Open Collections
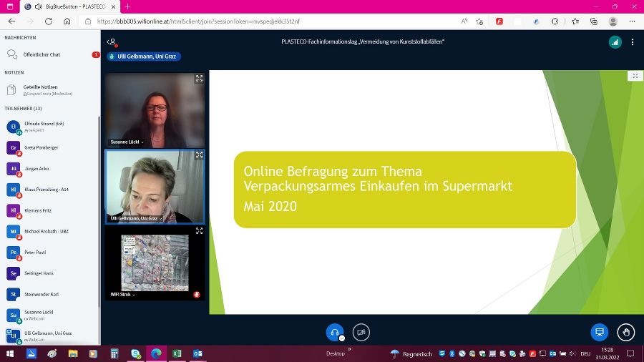Viewport: 644px width, 362px height. [593, 21]
